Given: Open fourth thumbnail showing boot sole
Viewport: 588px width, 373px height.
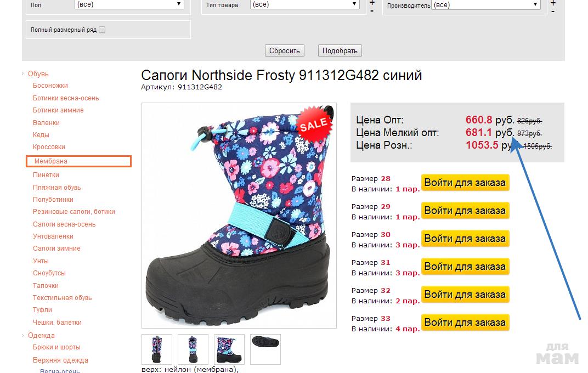Looking at the screenshot, I should click(x=265, y=349).
